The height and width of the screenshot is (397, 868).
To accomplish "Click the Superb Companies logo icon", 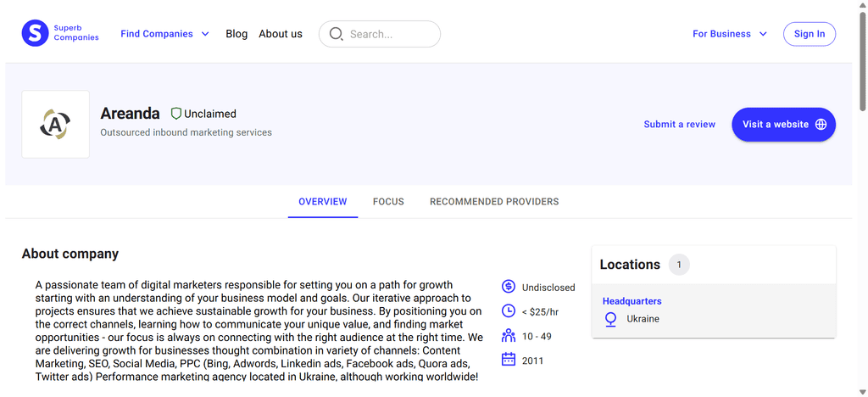I will click(x=35, y=33).
